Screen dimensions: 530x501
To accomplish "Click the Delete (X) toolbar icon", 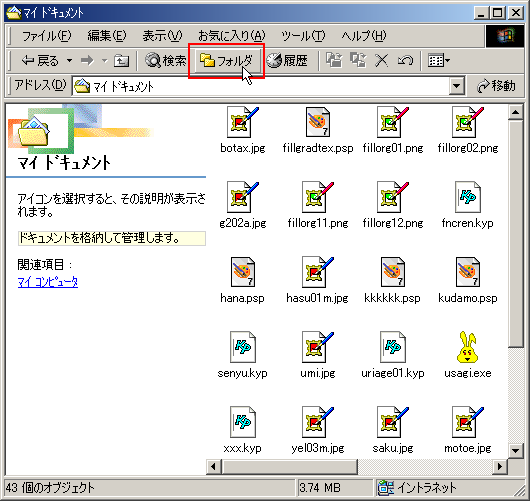I will (381, 61).
